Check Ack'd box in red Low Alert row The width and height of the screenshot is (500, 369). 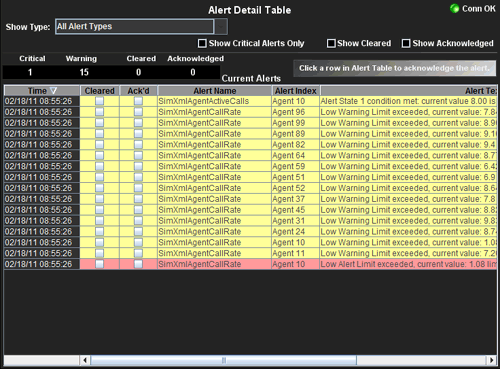coord(138,264)
